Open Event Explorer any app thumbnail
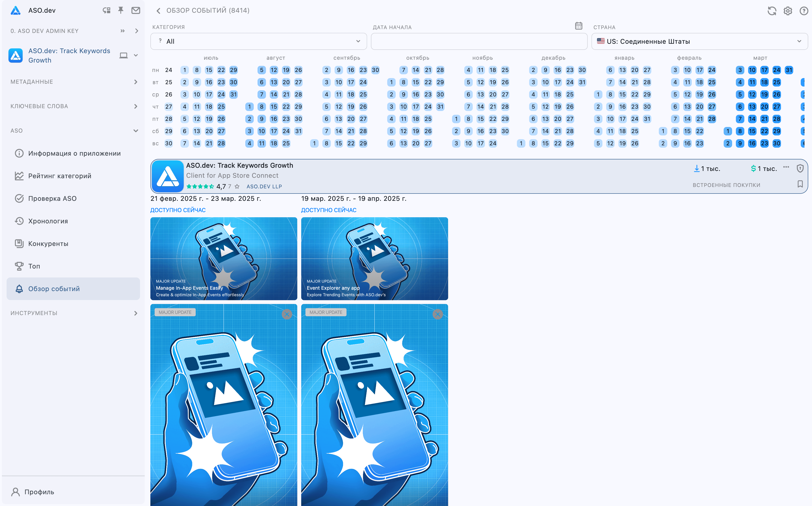This screenshot has height=506, width=812. [375, 259]
